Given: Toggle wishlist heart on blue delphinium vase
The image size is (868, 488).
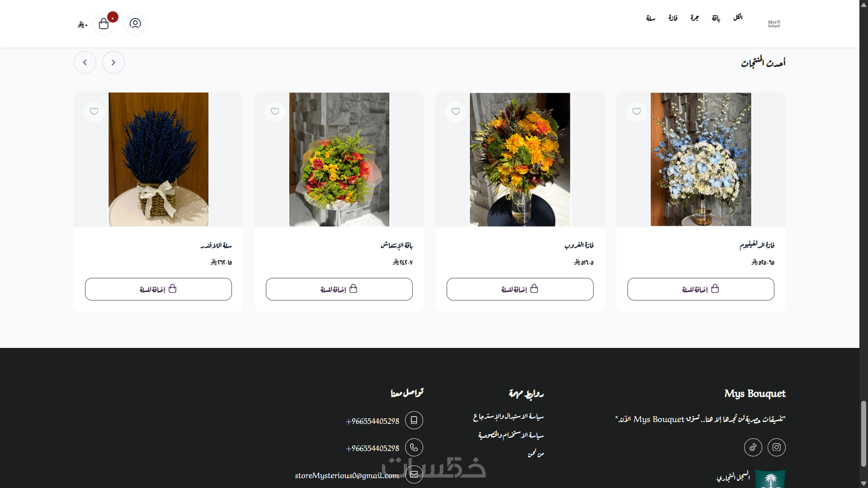Looking at the screenshot, I should (x=637, y=112).
